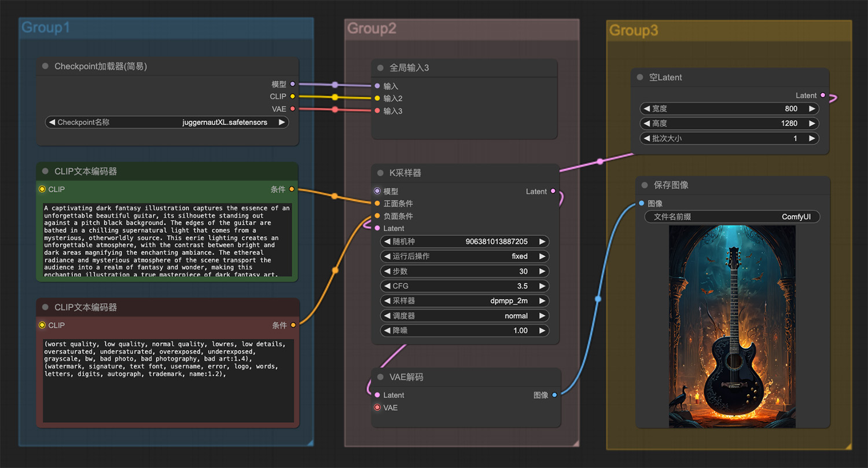Increase CFG with its right arrow

click(542, 286)
